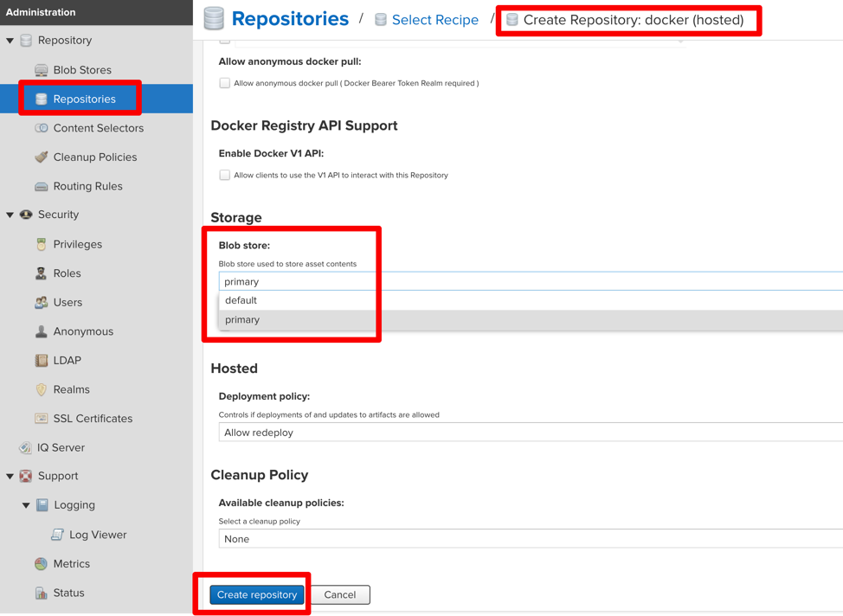Click the Users icon

coord(42,302)
